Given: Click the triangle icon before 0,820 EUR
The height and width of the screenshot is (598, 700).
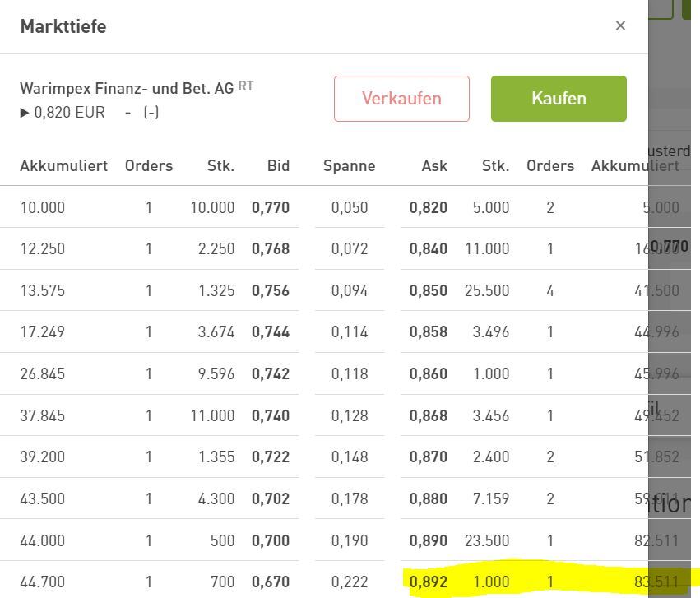Looking at the screenshot, I should coord(25,113).
